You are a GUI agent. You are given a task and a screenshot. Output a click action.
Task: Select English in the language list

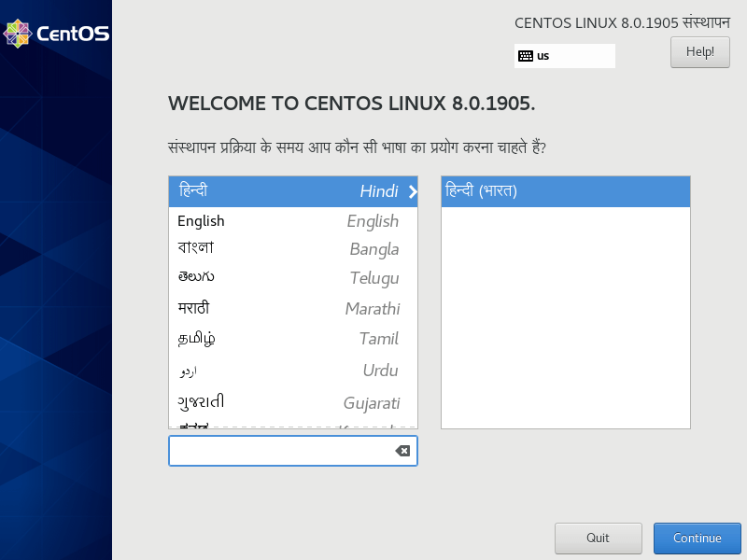click(x=292, y=221)
